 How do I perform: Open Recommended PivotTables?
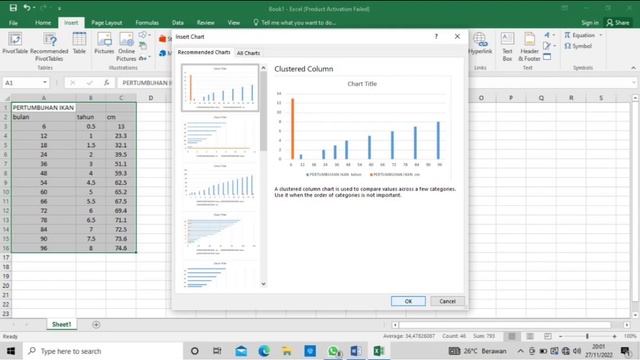pos(49,47)
